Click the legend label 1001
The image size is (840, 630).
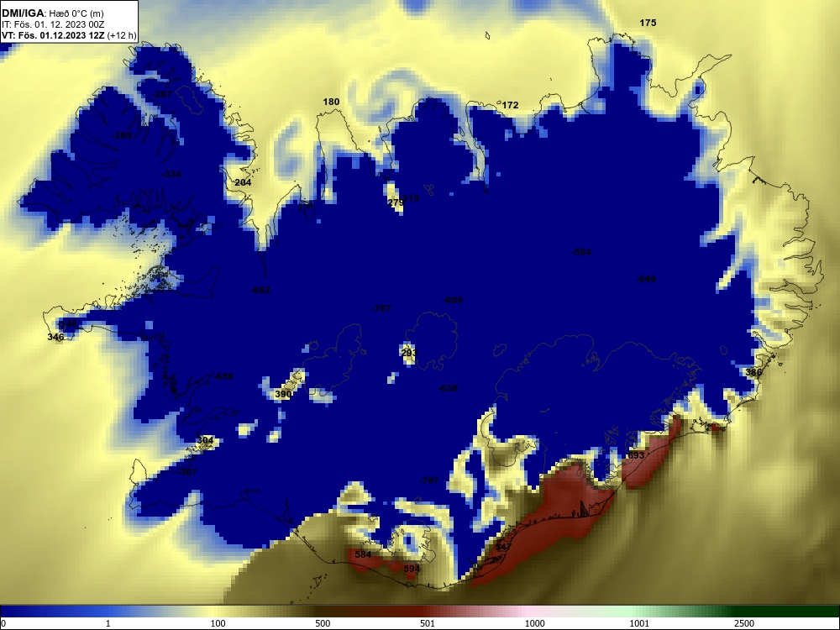pos(639,623)
